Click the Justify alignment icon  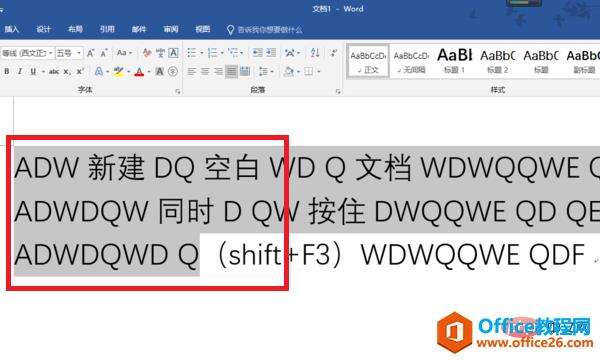[231, 71]
